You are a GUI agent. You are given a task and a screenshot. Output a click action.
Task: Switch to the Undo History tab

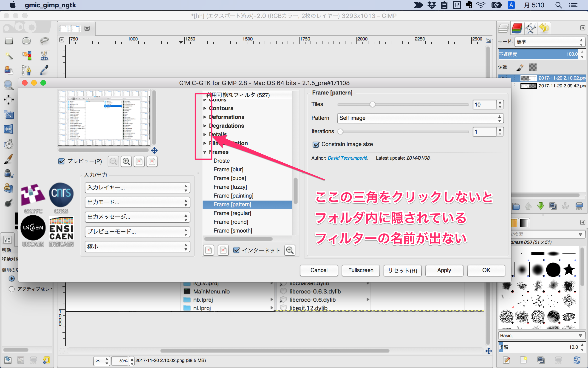pyautogui.click(x=544, y=29)
